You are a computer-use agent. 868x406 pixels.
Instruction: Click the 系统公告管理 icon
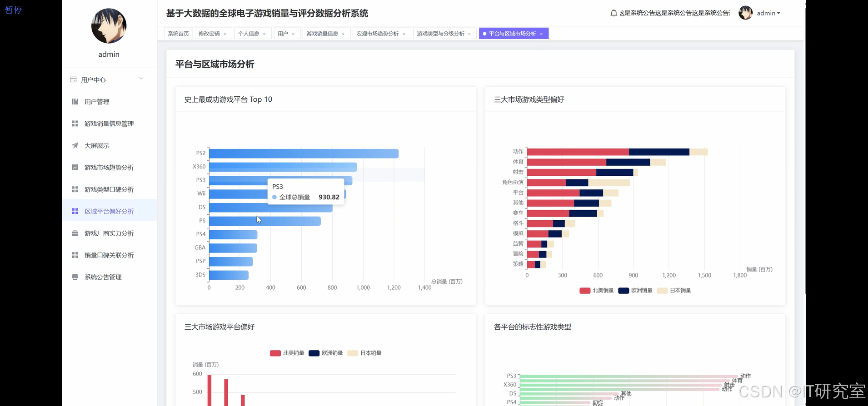pyautogui.click(x=75, y=277)
